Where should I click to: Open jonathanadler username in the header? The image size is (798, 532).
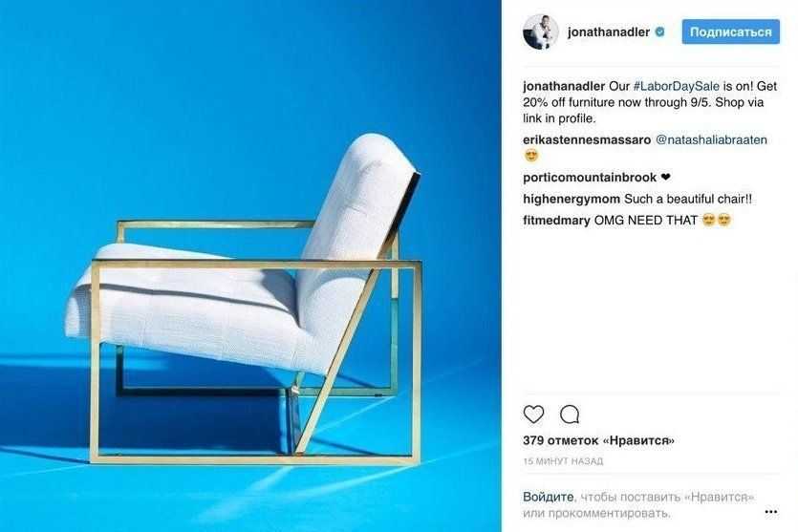pyautogui.click(x=608, y=32)
